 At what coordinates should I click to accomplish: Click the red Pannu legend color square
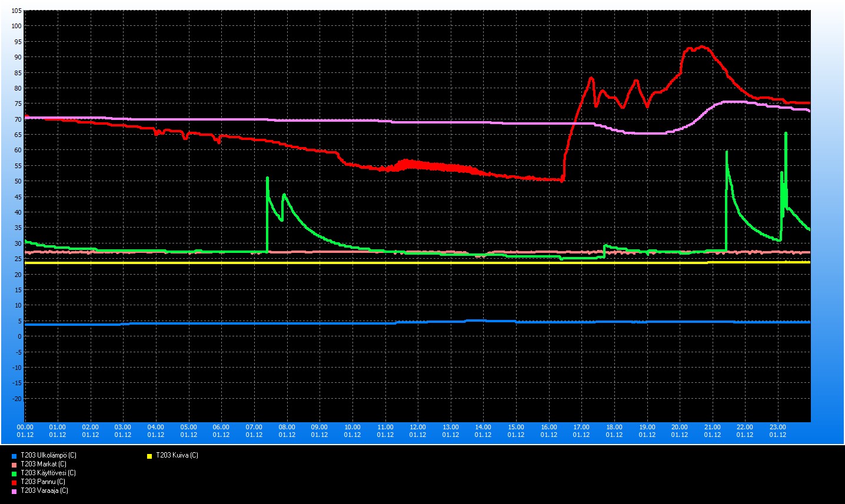click(x=14, y=482)
